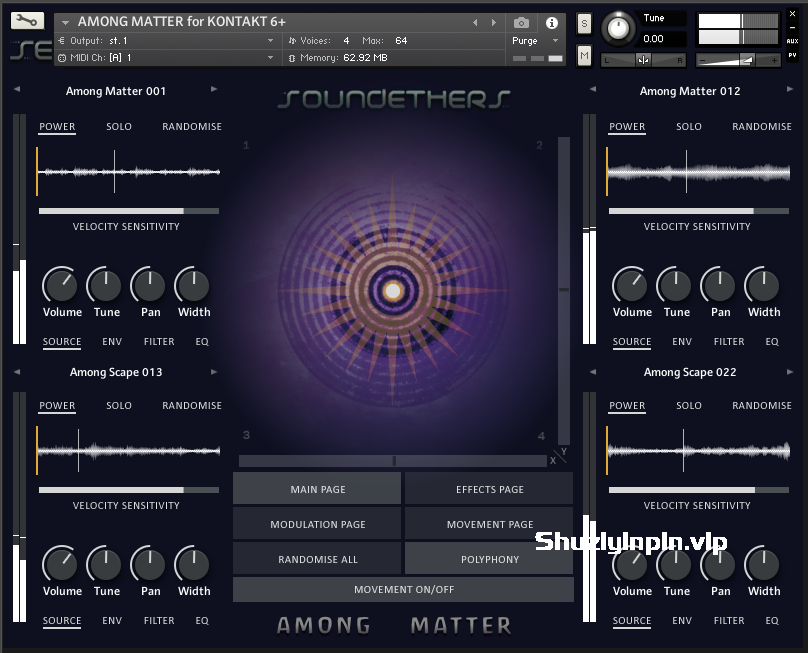Set velocity sensitivity slider for Among Scape 022
The width and height of the screenshot is (808, 653).
tap(699, 490)
